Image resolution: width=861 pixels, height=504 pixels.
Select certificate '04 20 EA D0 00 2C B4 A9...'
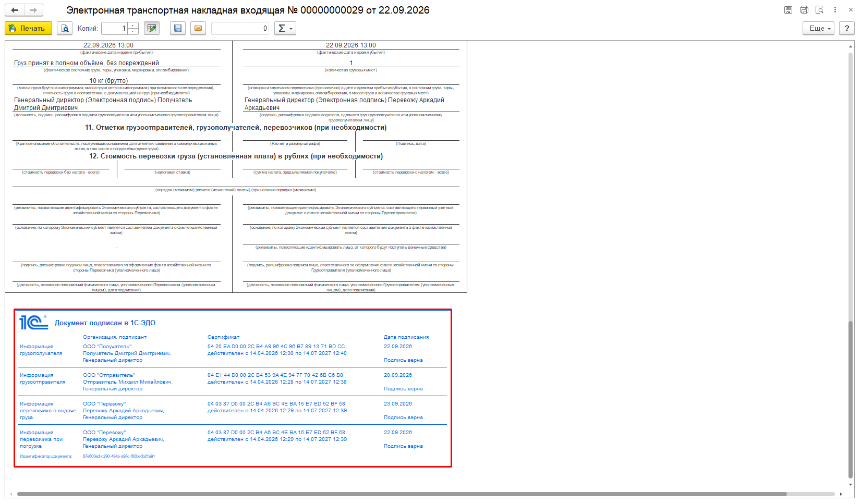click(276, 347)
